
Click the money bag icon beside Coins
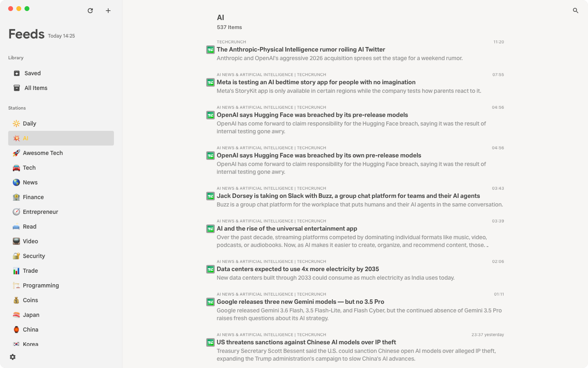(x=16, y=300)
